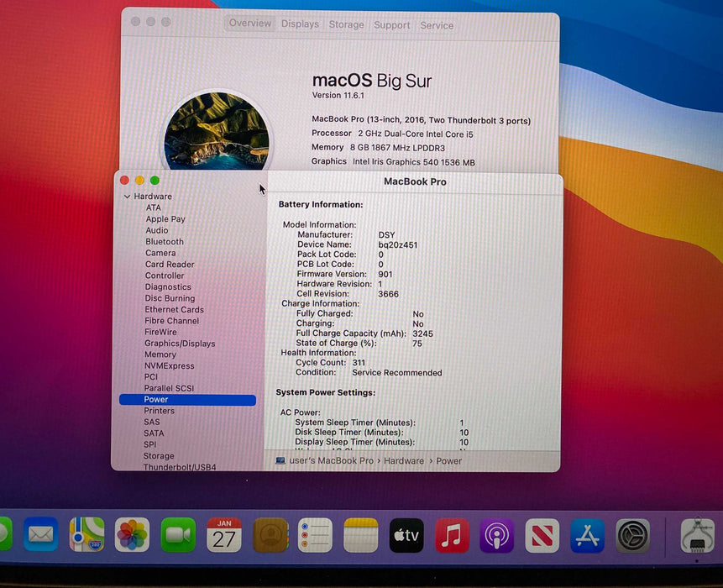723x588 pixels.
Task: Select Audio in Hardware list
Action: point(157,230)
